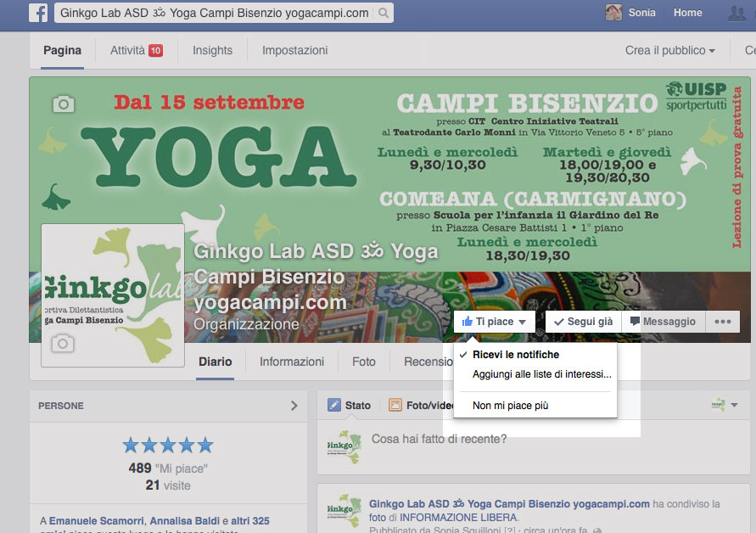Toggle the Segui già follow button
Screen dimensions: 756x533
[x=583, y=322]
